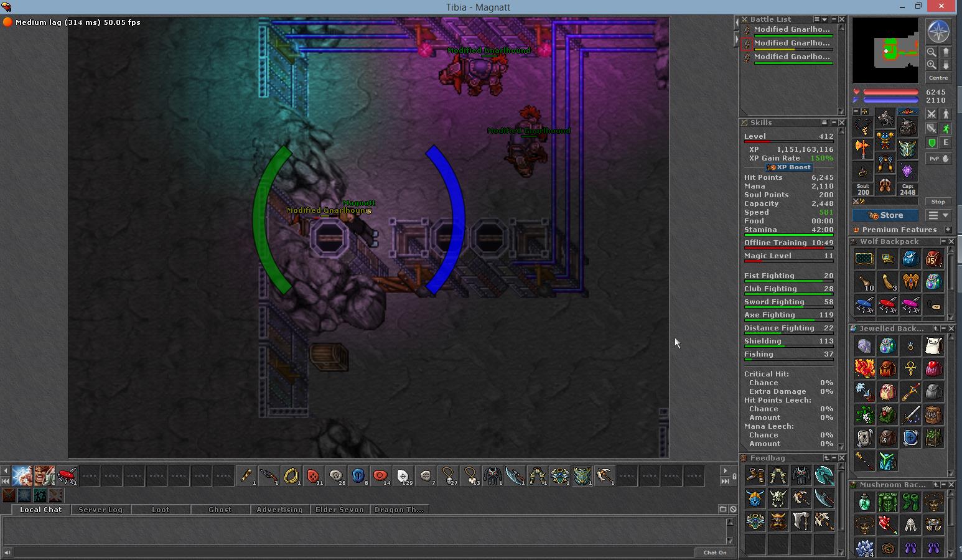Screen dimensions: 962x560
Task: Zoom out the minimap
Action: pyautogui.click(x=932, y=52)
